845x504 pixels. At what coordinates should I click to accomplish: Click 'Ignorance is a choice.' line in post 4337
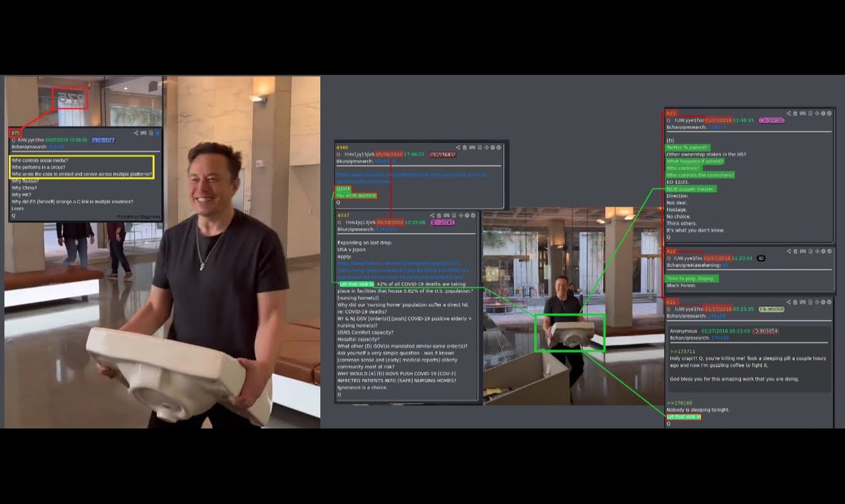click(362, 387)
